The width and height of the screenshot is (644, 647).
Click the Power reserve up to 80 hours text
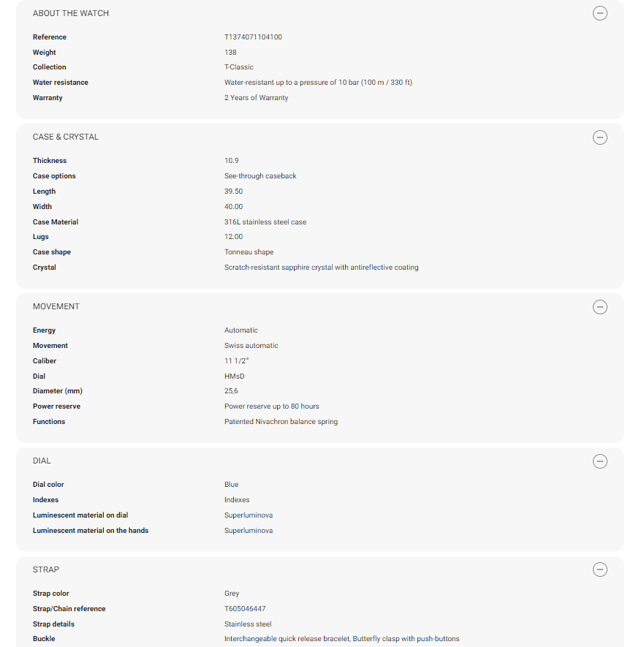point(271,406)
